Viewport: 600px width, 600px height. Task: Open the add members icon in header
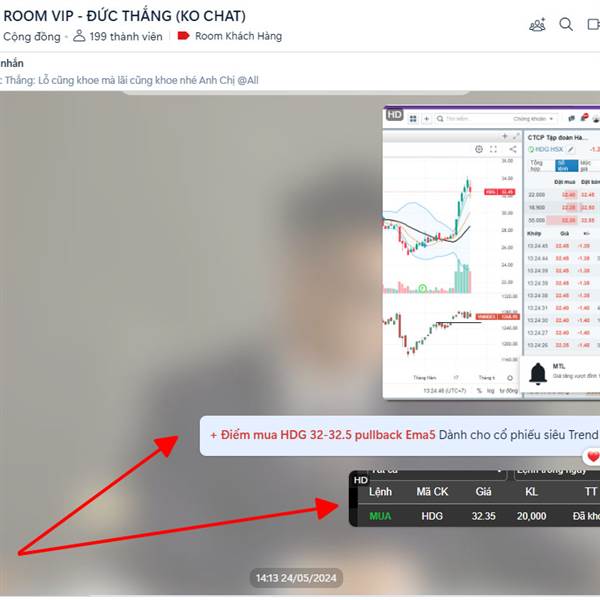coord(537,25)
